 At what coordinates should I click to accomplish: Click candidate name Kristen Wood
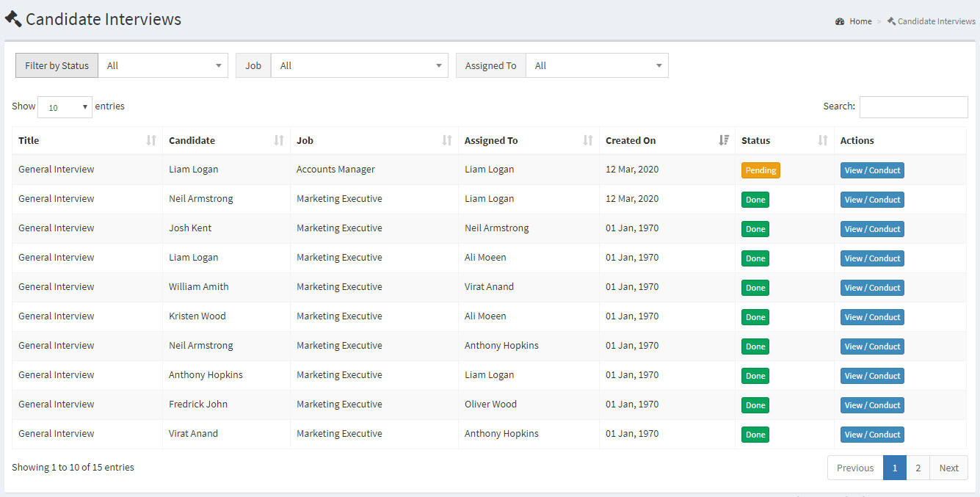[x=197, y=316]
